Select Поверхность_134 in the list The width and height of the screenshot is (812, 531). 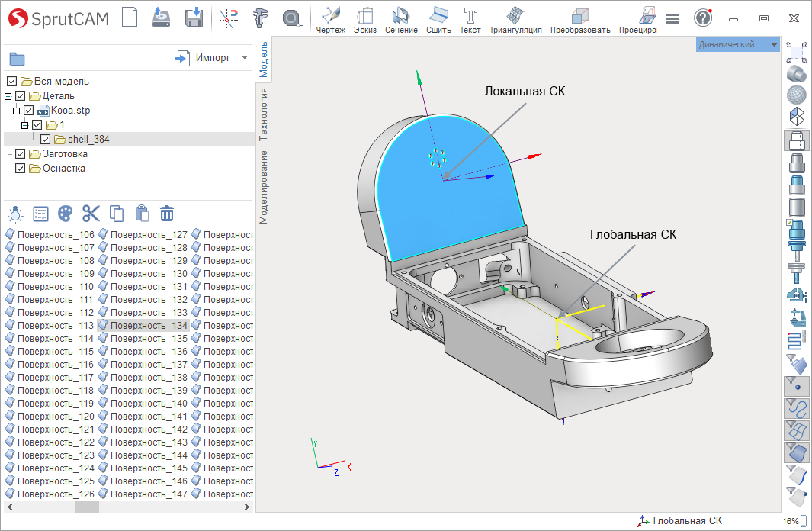pyautogui.click(x=143, y=325)
